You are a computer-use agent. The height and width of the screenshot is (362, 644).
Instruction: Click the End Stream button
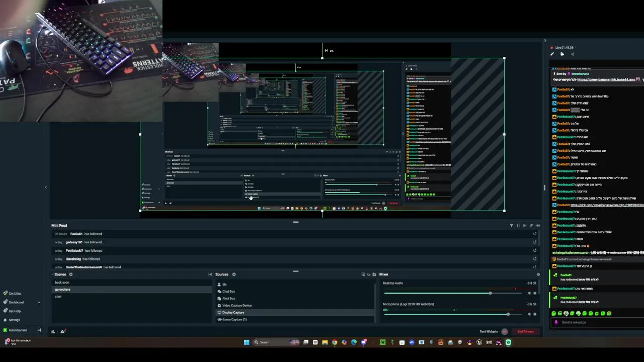[526, 332]
